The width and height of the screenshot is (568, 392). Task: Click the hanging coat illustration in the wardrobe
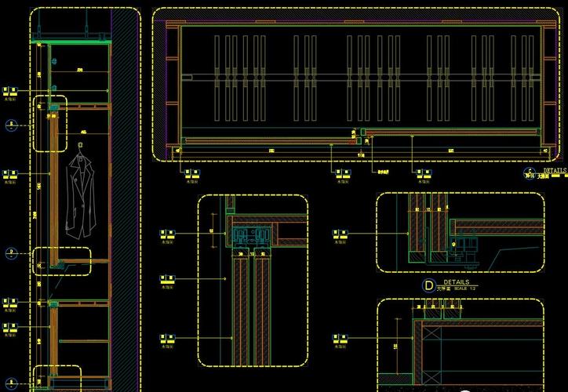(x=79, y=196)
